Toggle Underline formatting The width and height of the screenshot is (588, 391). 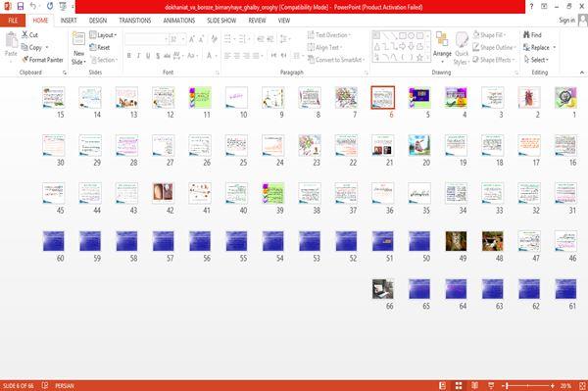pos(148,56)
